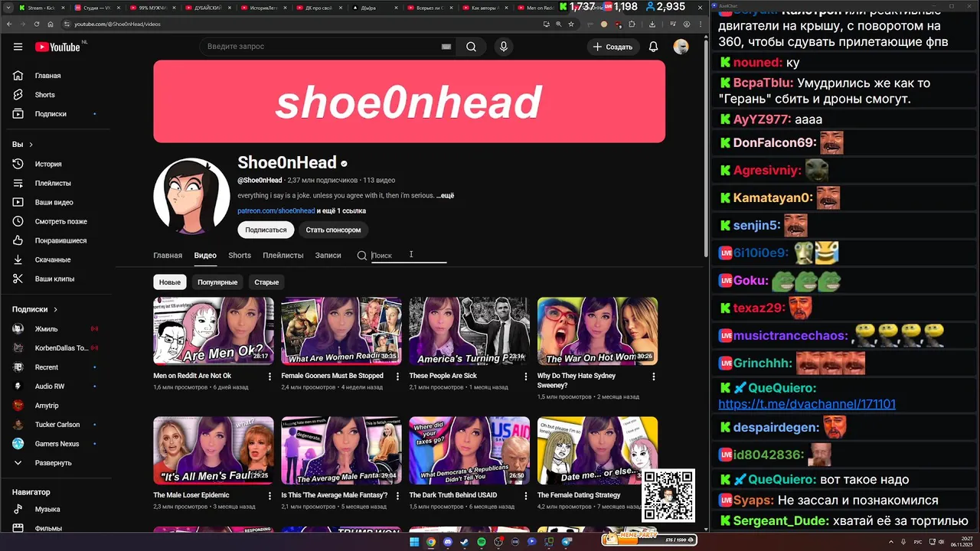Screen dimensions: 980x551
Task: Open the account avatar menu
Action: 681,47
